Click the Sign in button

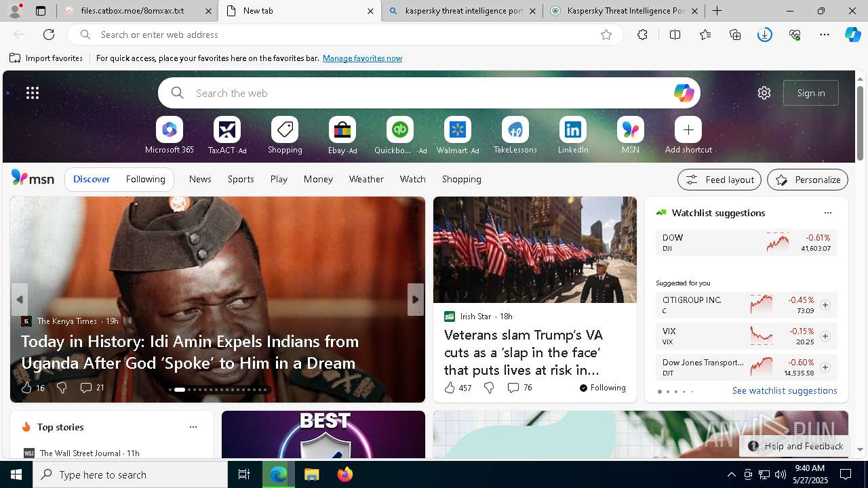[x=811, y=93]
